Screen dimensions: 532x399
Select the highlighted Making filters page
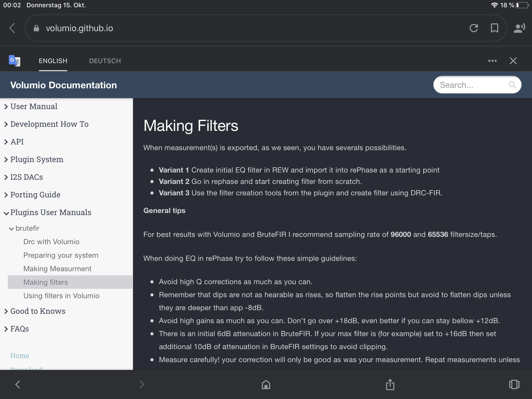[x=70, y=282]
